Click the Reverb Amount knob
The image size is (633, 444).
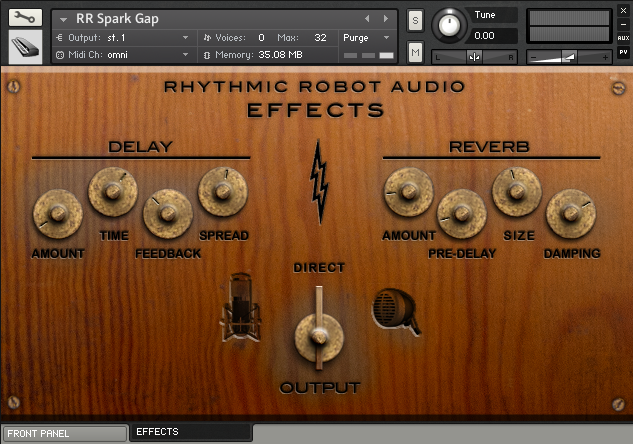click(409, 191)
